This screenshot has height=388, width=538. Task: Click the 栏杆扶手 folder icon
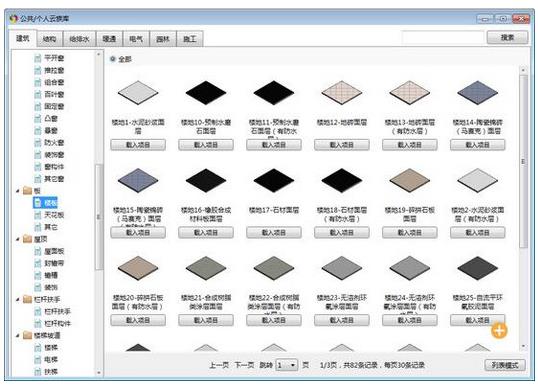pos(27,299)
